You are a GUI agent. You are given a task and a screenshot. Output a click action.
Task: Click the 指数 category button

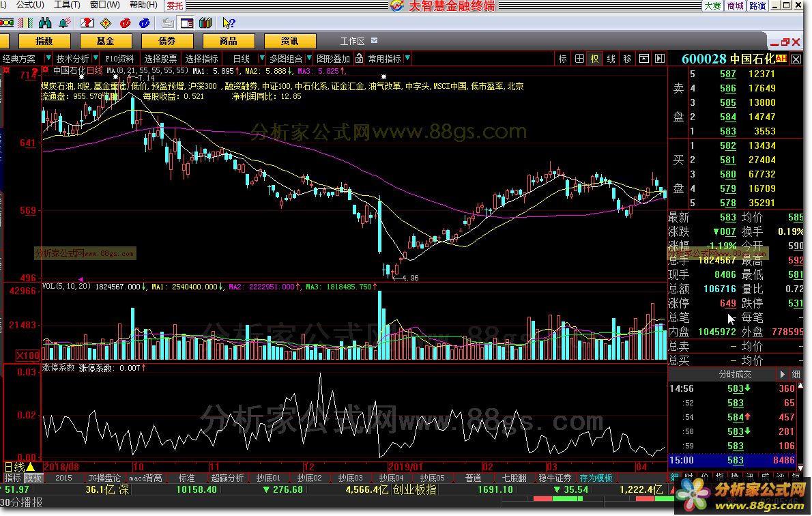tap(44, 41)
